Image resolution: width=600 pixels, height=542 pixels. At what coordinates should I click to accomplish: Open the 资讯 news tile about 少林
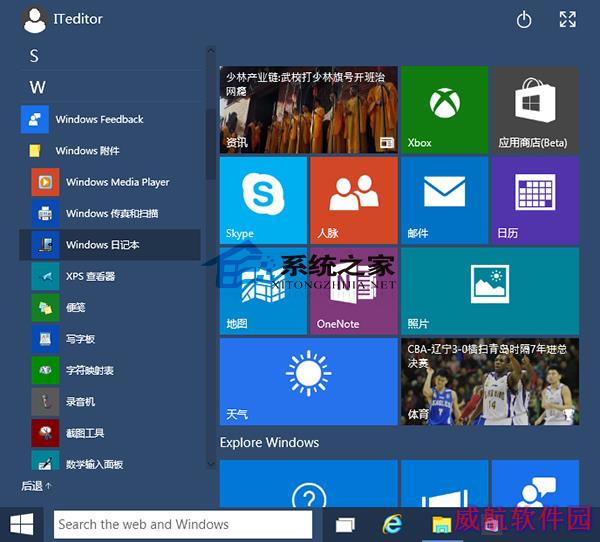(x=309, y=110)
